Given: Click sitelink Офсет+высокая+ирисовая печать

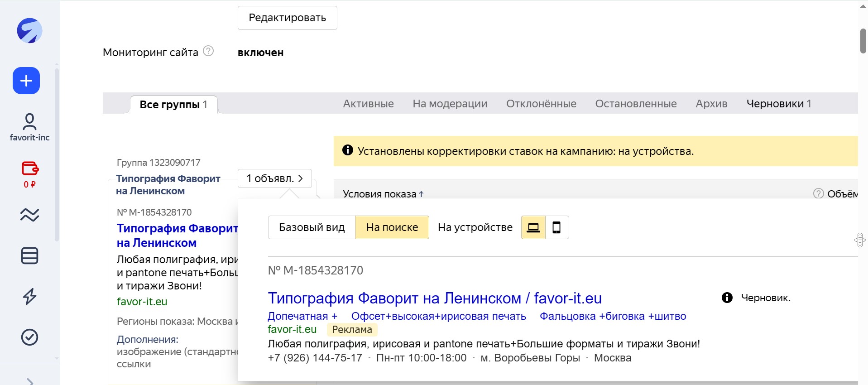Looking at the screenshot, I should tap(439, 316).
